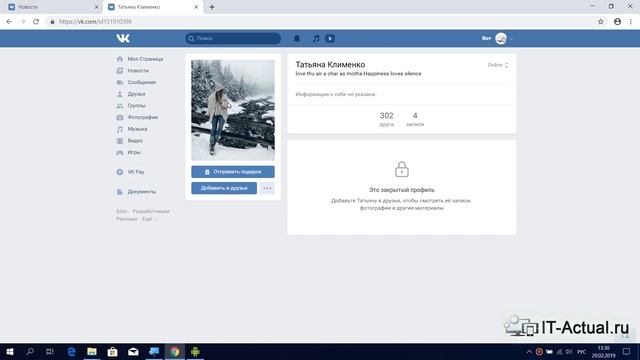This screenshot has height=360, width=640.
Task: Open the volume icon in system tray
Action: click(569, 352)
